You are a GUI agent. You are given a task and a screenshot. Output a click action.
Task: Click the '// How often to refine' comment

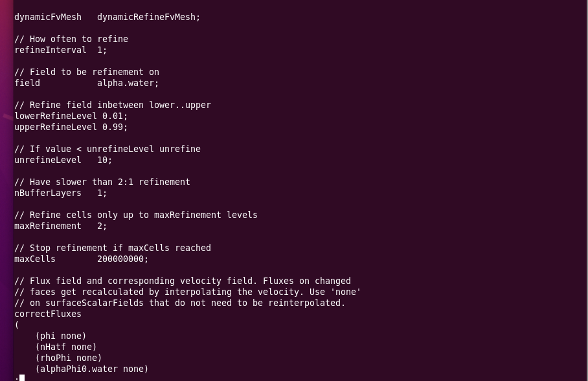point(71,39)
